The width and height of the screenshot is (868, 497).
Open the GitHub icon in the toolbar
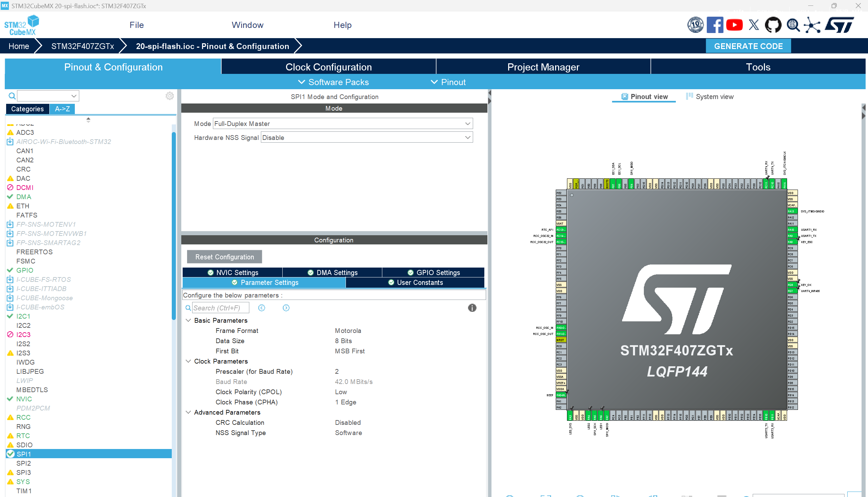pos(773,25)
